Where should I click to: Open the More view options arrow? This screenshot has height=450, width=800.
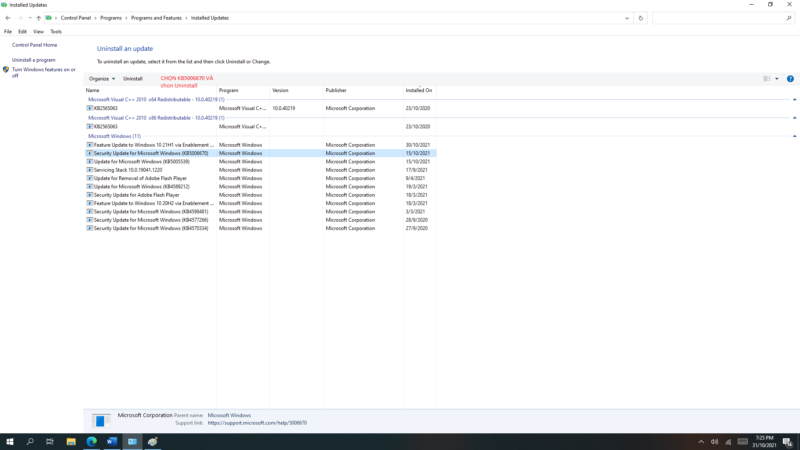[777, 79]
